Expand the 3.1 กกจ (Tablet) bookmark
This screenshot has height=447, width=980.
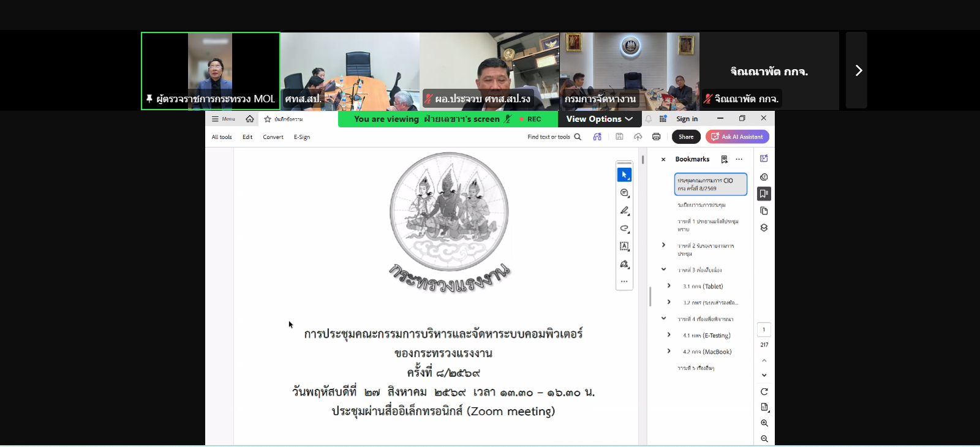pyautogui.click(x=669, y=286)
